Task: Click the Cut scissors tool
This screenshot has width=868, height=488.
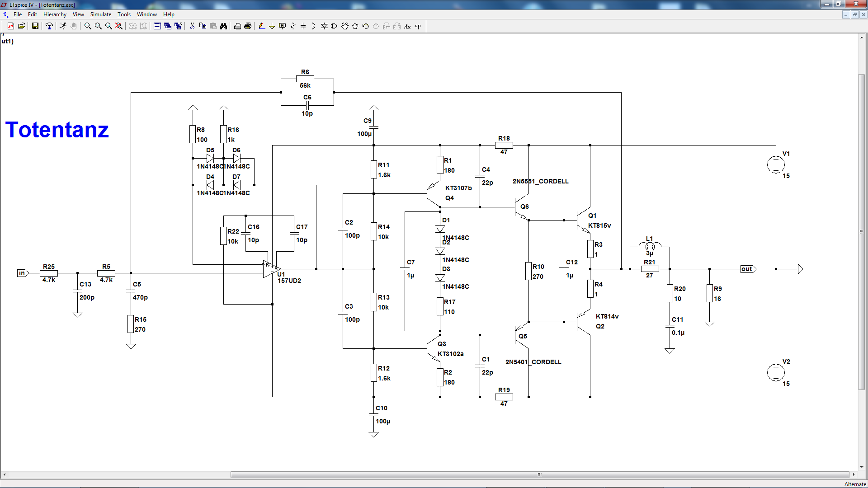Action: point(192,26)
